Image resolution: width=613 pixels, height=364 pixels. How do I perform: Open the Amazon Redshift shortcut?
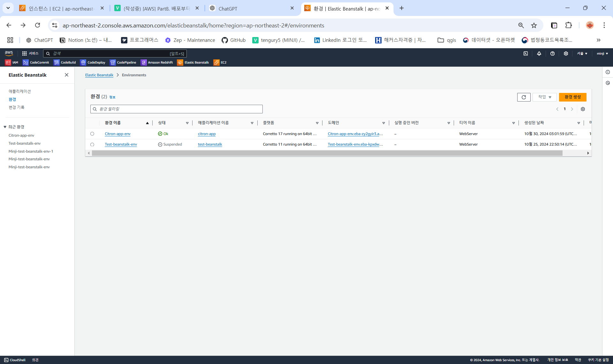click(157, 63)
